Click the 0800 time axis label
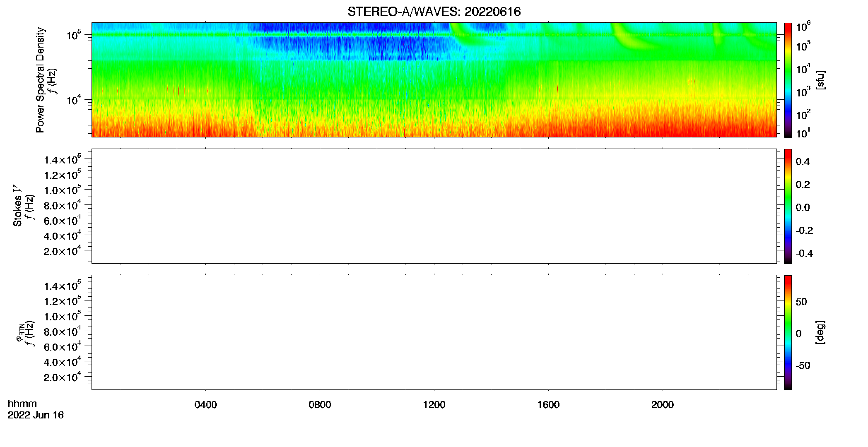This screenshot has width=868, height=447. (320, 405)
